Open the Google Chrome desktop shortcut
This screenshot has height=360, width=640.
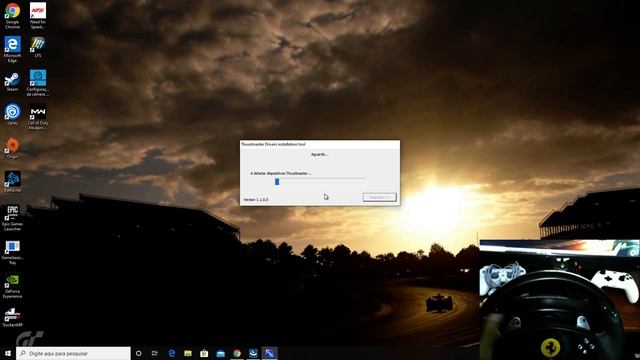pyautogui.click(x=12, y=16)
